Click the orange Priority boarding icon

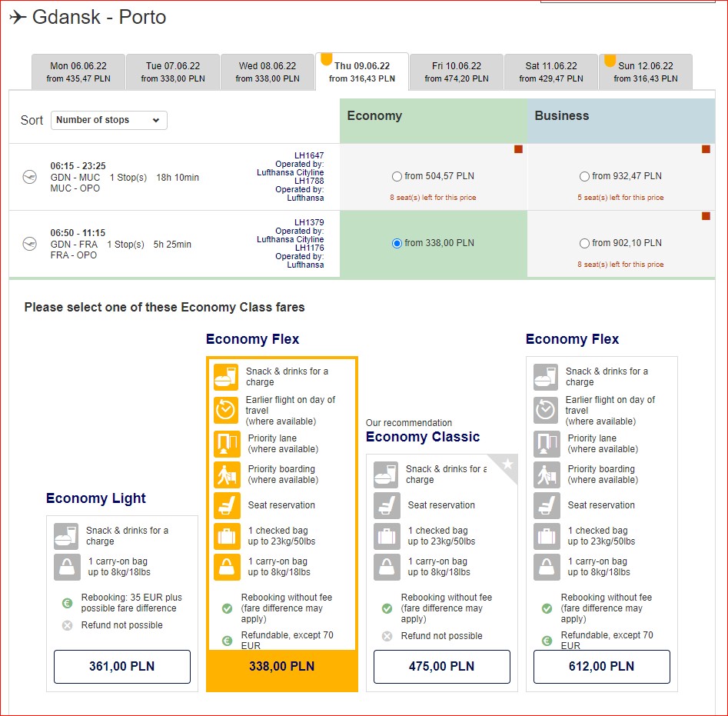227,475
